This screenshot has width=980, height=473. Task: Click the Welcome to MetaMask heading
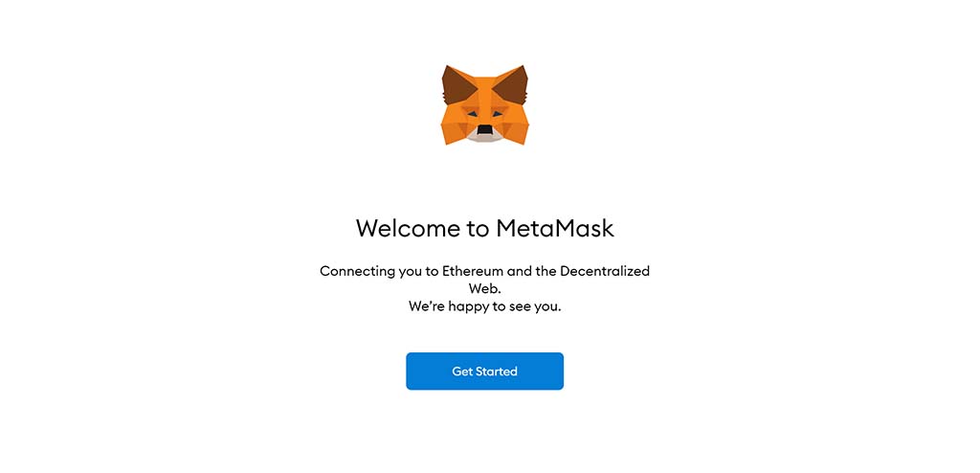[484, 228]
